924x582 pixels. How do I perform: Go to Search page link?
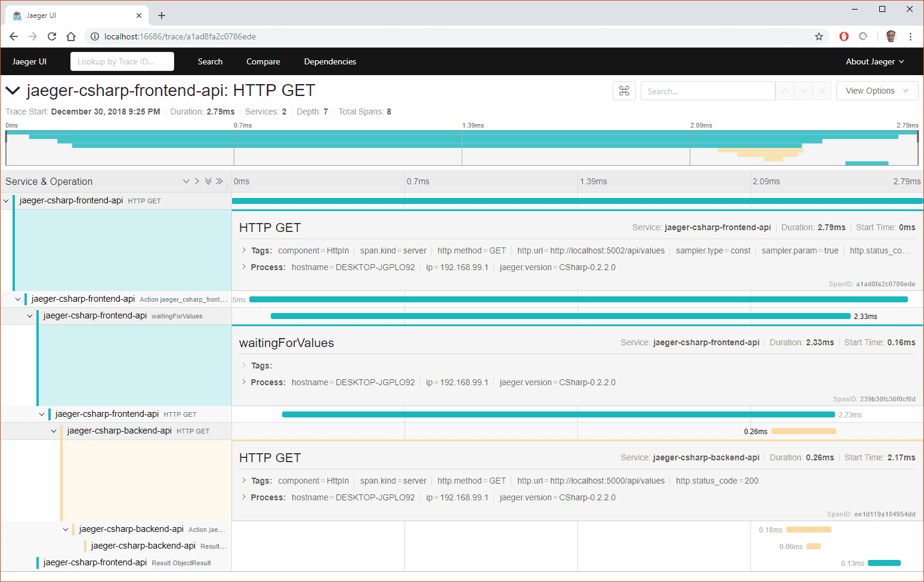click(210, 61)
